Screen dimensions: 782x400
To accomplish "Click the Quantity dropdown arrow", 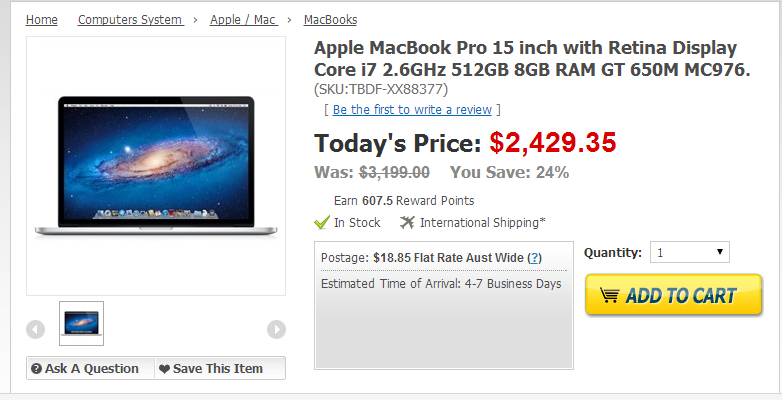I will tap(720, 252).
